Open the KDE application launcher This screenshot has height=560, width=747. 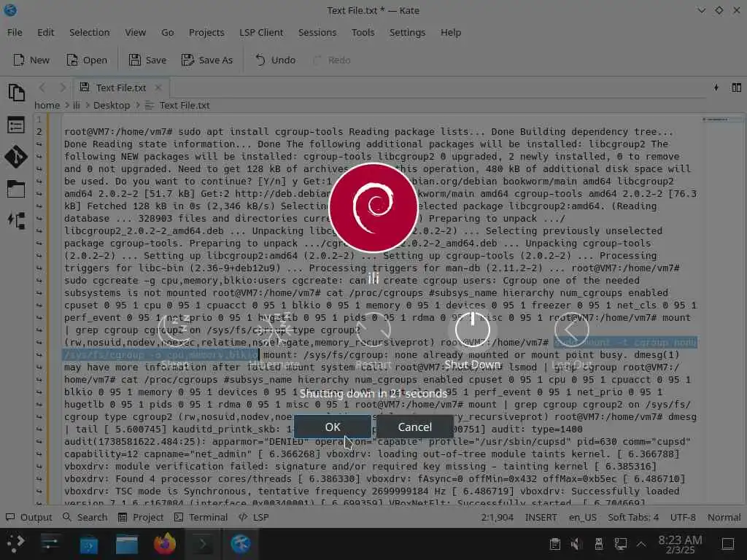[16, 543]
